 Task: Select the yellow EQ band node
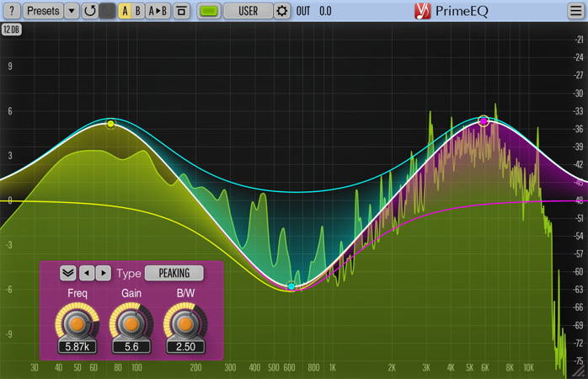(x=110, y=124)
